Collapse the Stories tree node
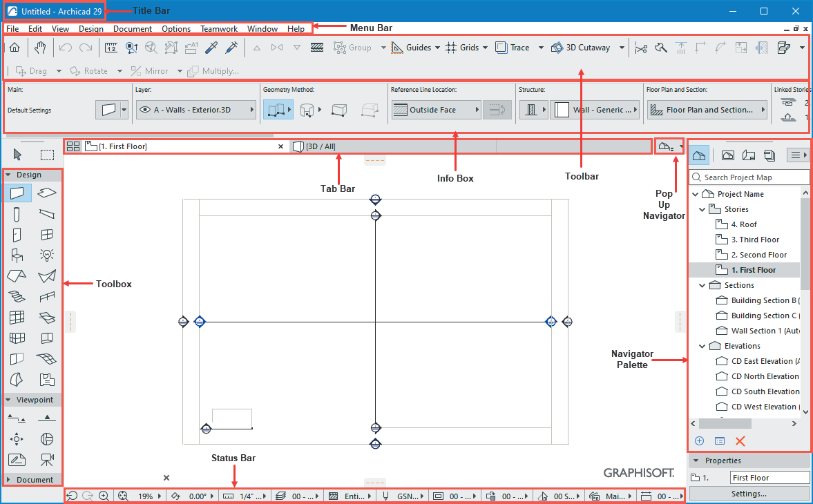813x504 pixels. pos(702,209)
